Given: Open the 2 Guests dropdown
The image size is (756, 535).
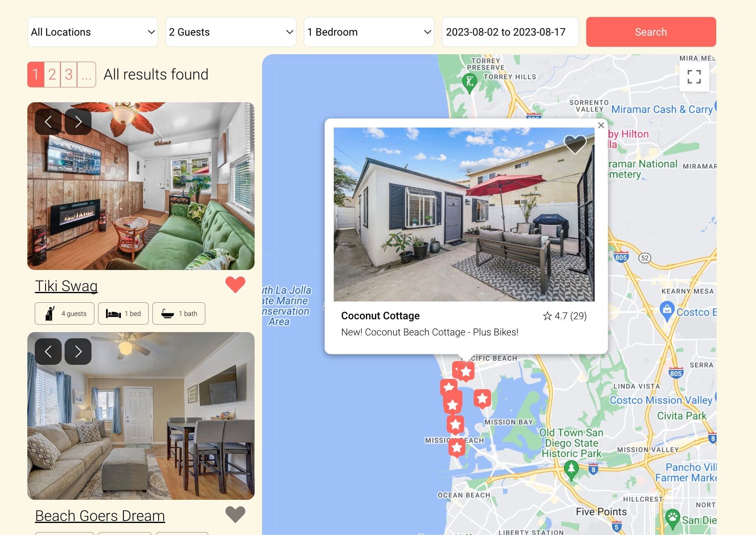Looking at the screenshot, I should click(231, 32).
